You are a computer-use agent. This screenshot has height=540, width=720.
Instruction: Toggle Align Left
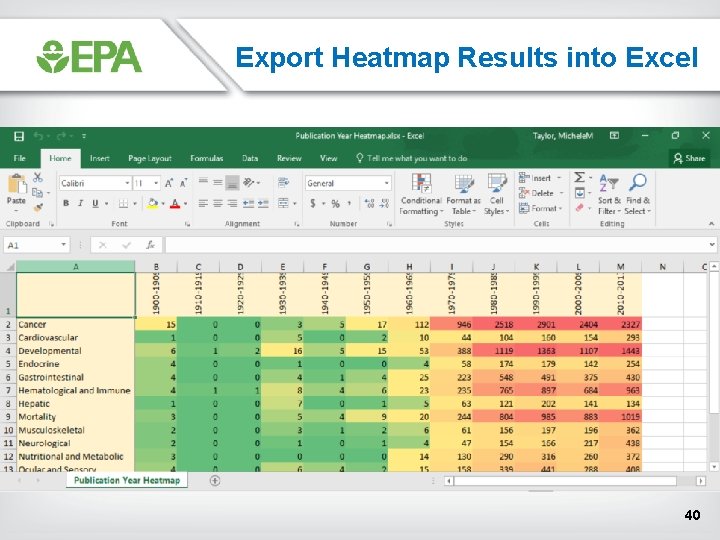pyautogui.click(x=203, y=203)
